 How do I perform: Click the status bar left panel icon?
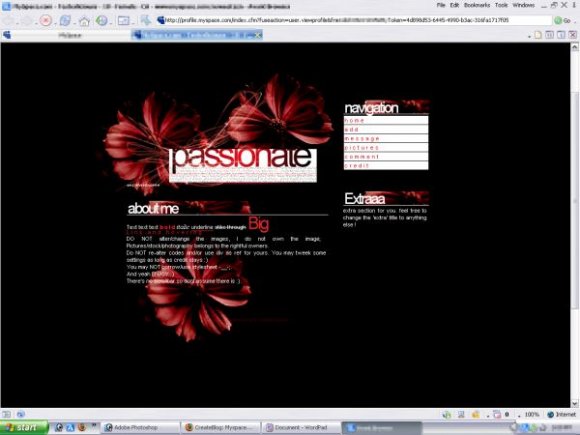[7, 414]
